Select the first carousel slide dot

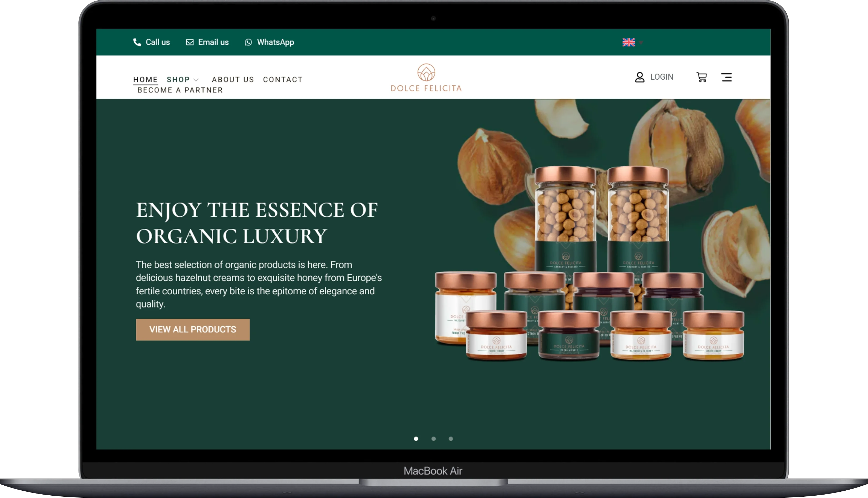click(x=416, y=439)
